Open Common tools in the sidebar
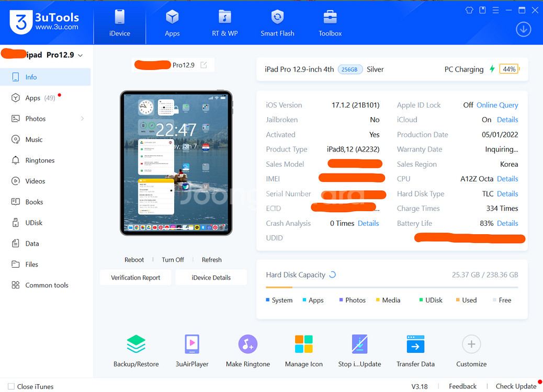Screen dimensions: 543x392 pos(46,285)
